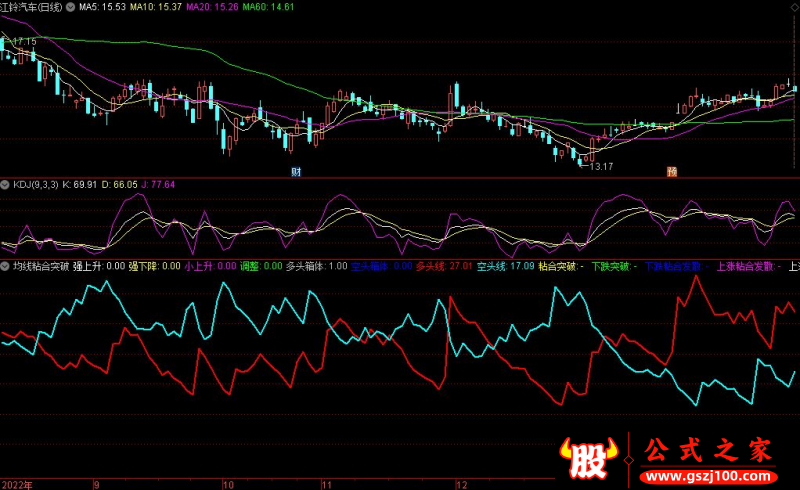
Task: Click the 下跌突破 label
Action: [x=611, y=266]
